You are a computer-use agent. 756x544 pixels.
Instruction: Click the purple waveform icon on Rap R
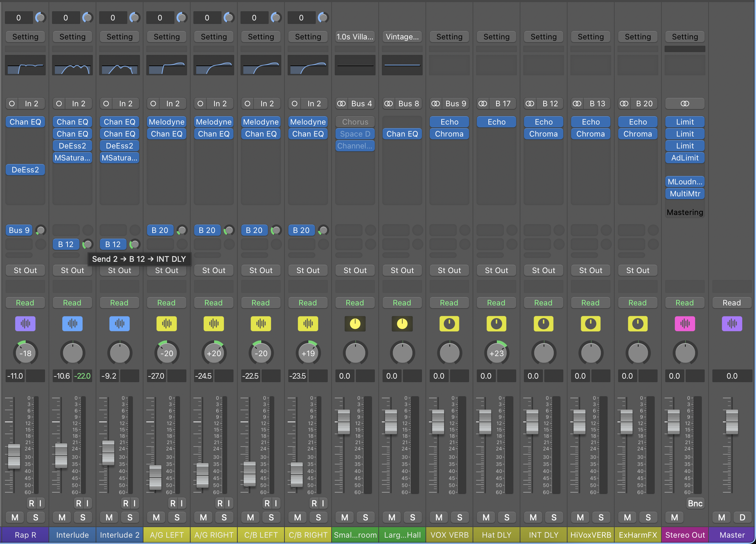pos(25,323)
